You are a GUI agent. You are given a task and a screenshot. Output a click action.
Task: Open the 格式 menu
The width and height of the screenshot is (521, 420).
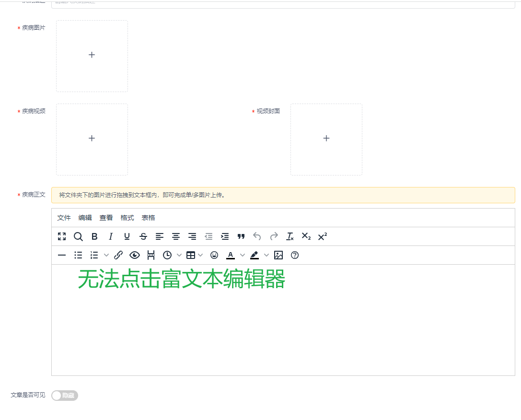coord(127,217)
